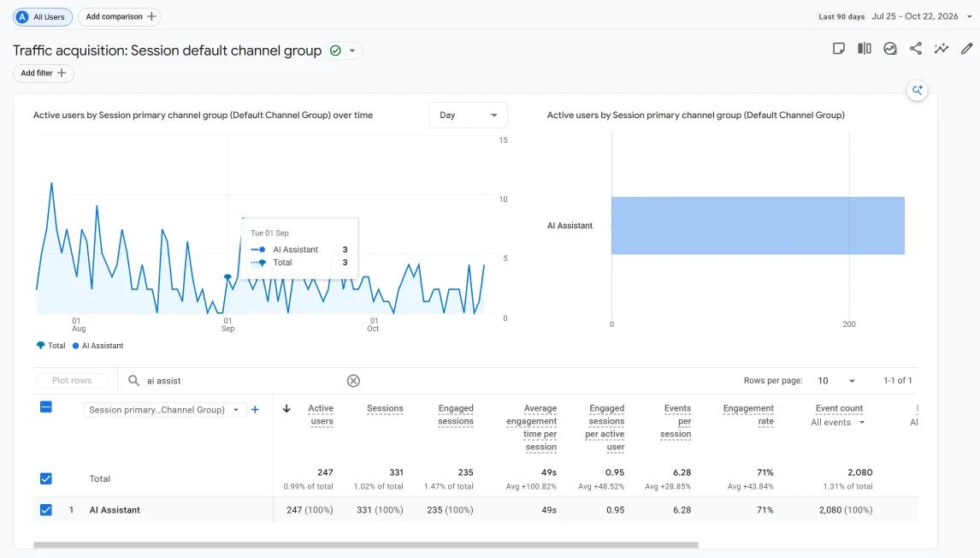Sort by Engagement rate column header
Screen dimensions: 980x558
tap(749, 415)
